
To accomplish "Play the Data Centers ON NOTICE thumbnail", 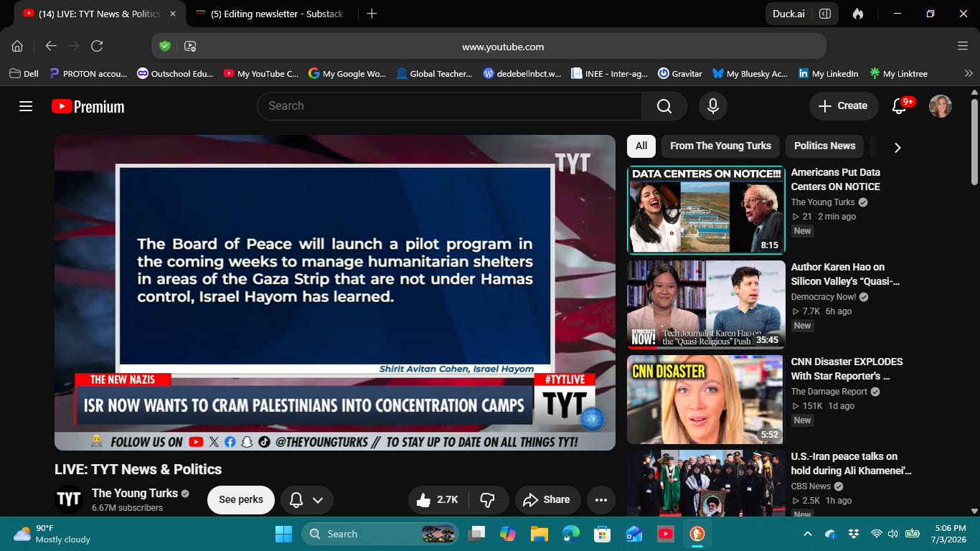I will tap(706, 210).
